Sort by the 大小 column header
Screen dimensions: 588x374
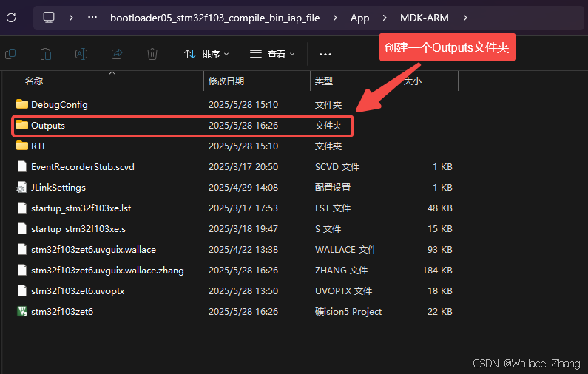412,81
